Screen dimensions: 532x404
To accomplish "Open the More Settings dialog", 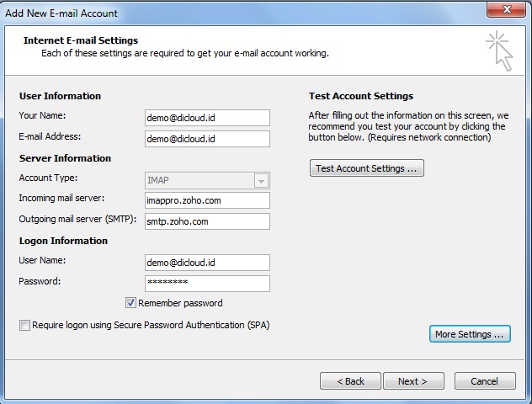I will coord(471,334).
